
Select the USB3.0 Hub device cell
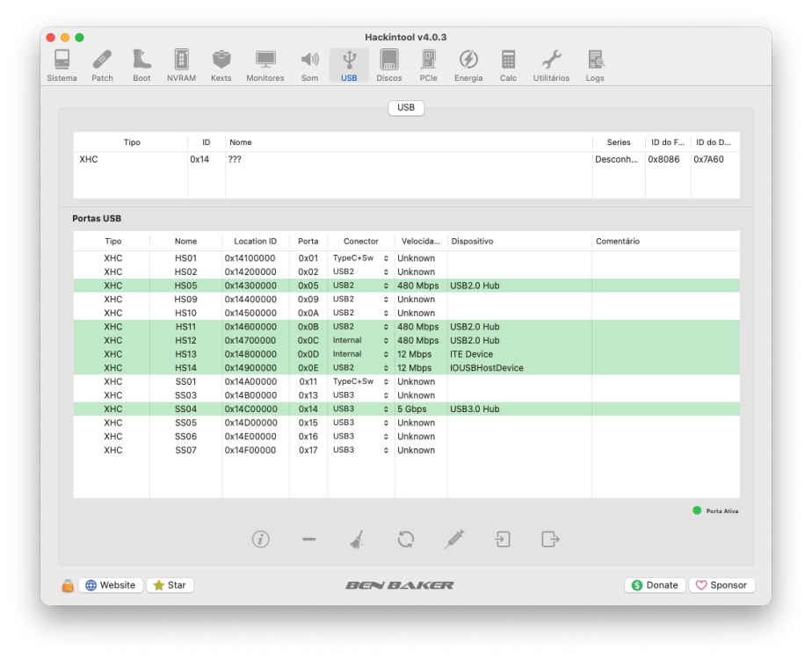click(x=475, y=409)
